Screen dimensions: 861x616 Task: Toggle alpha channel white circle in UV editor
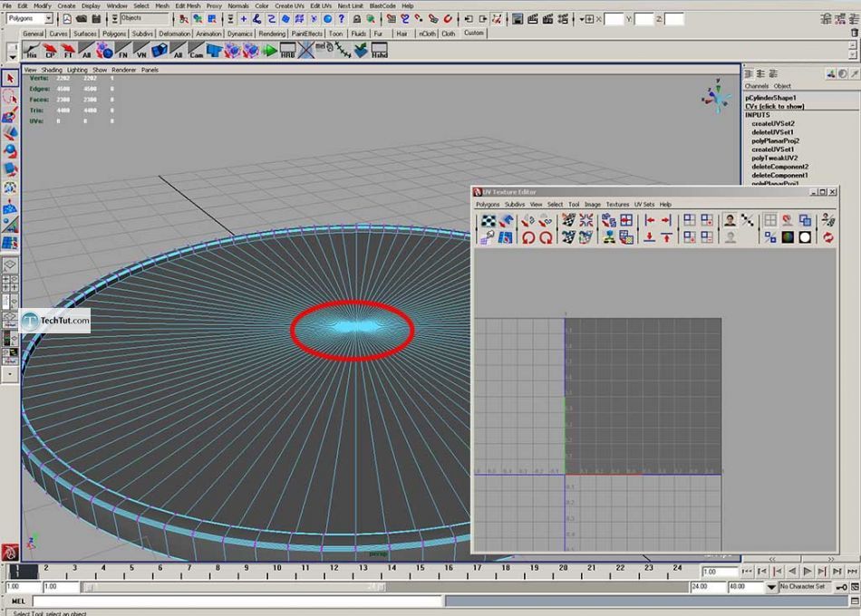click(805, 237)
